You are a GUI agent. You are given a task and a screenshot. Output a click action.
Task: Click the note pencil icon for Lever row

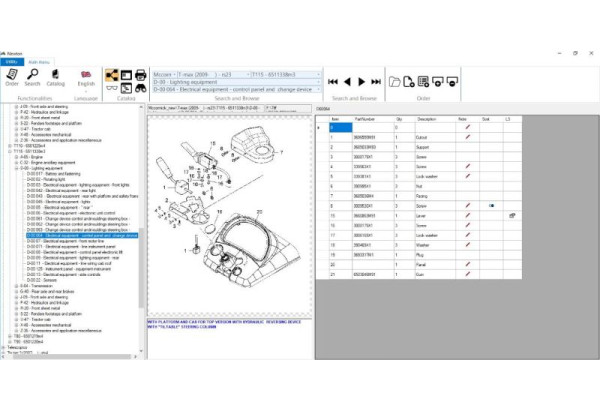(467, 215)
